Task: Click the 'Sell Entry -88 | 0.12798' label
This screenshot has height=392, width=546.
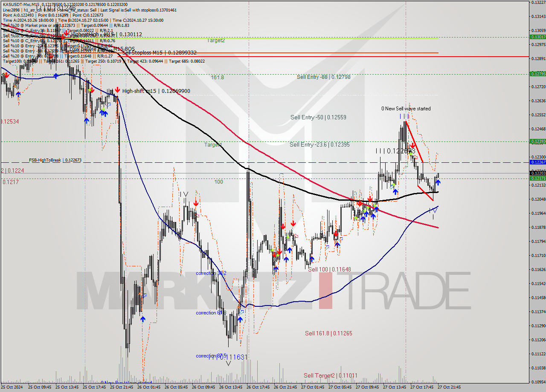Action: [324, 77]
